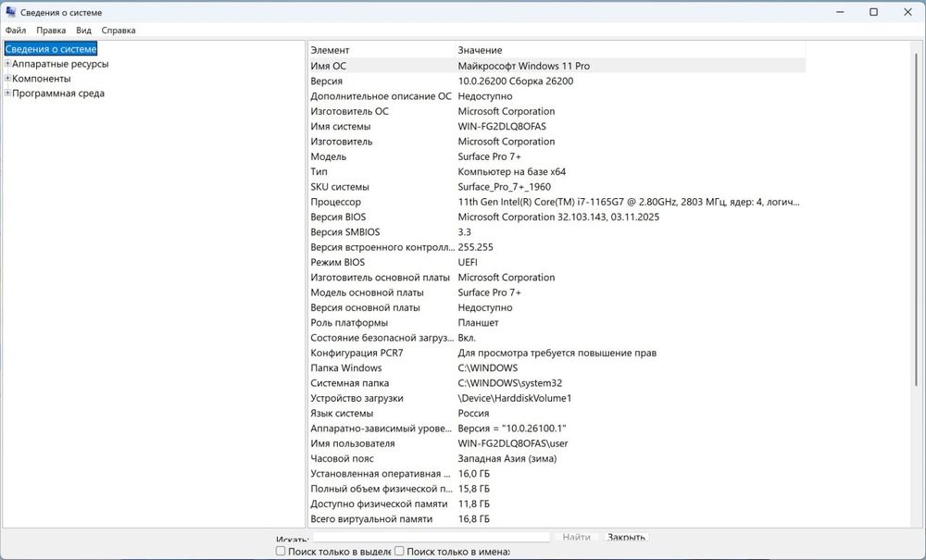Click the System Information app icon in title bar

(x=10, y=12)
